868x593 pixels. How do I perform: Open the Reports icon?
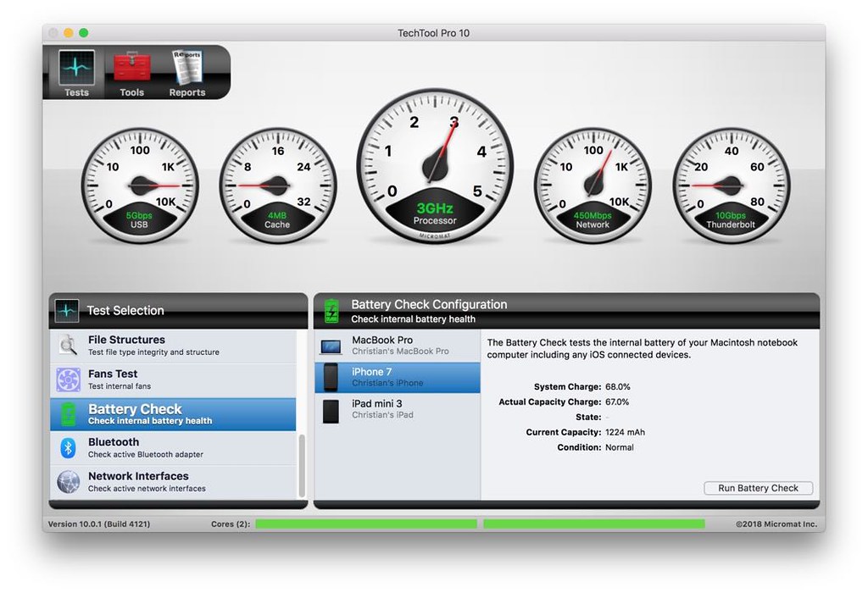click(186, 69)
